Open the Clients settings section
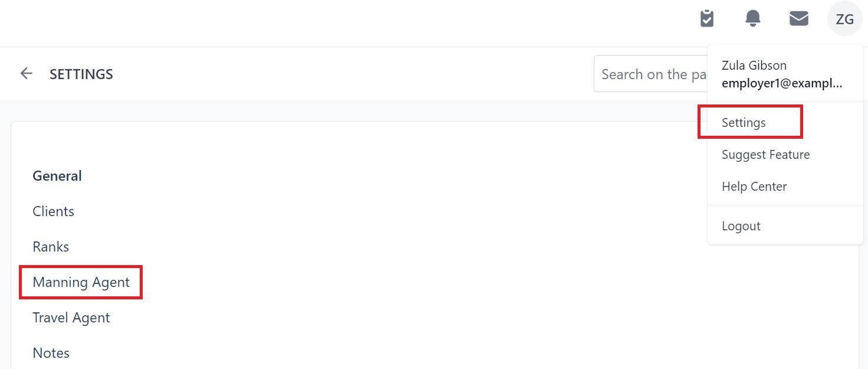 click(53, 211)
